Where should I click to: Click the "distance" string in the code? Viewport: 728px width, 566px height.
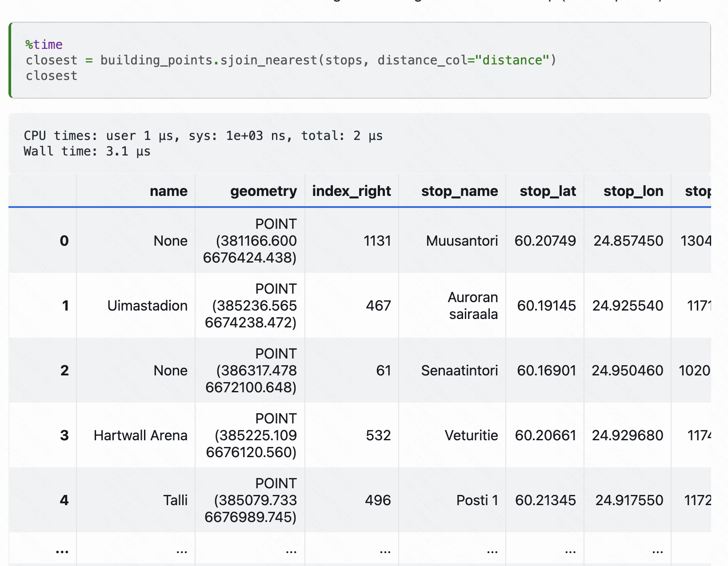click(x=512, y=60)
